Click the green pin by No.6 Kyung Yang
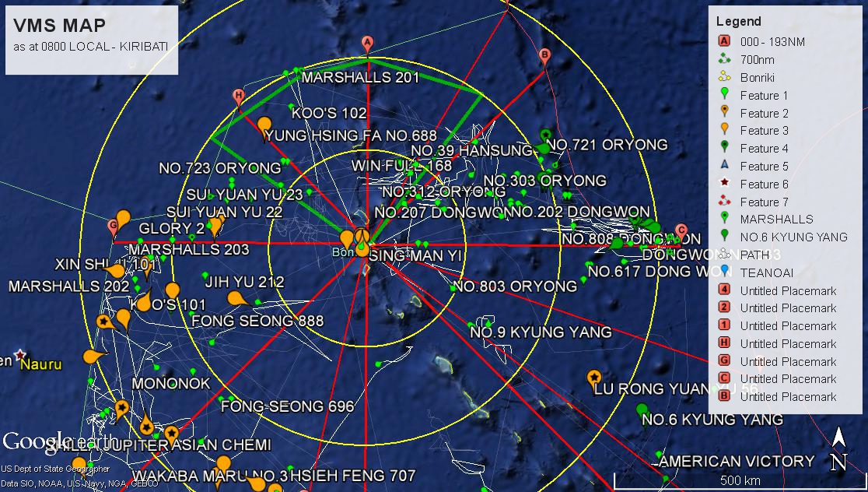The height and width of the screenshot is (492, 868). (x=642, y=409)
